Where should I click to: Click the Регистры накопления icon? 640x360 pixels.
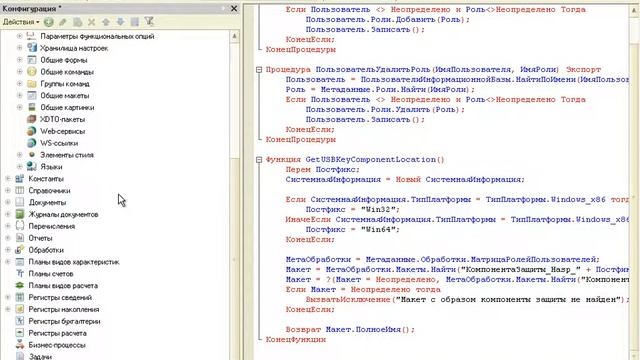pyautogui.click(x=20, y=309)
